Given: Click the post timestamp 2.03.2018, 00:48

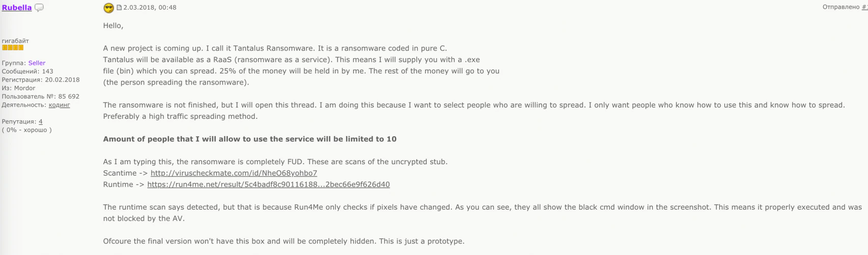Looking at the screenshot, I should coord(150,8).
